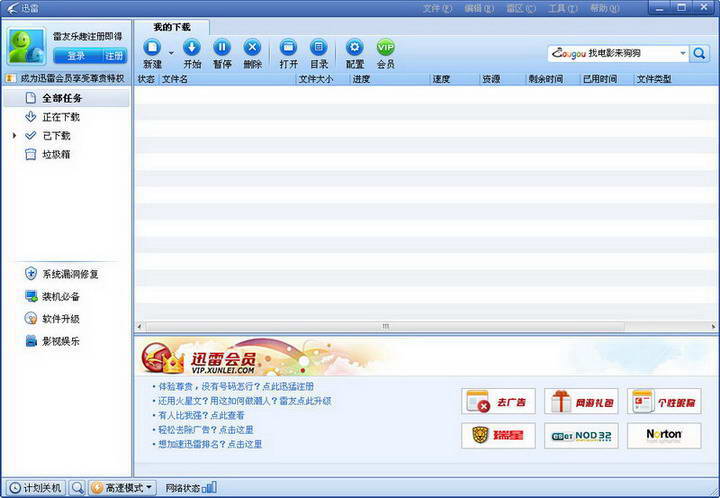720x498 pixels.
Task: Open the Gougou search box dropdown arrow
Action: click(x=683, y=54)
